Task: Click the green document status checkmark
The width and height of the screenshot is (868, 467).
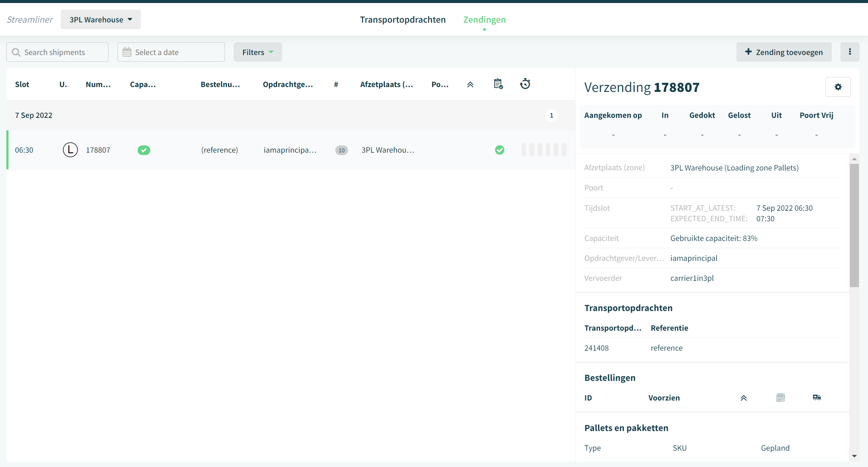Action: (x=499, y=150)
